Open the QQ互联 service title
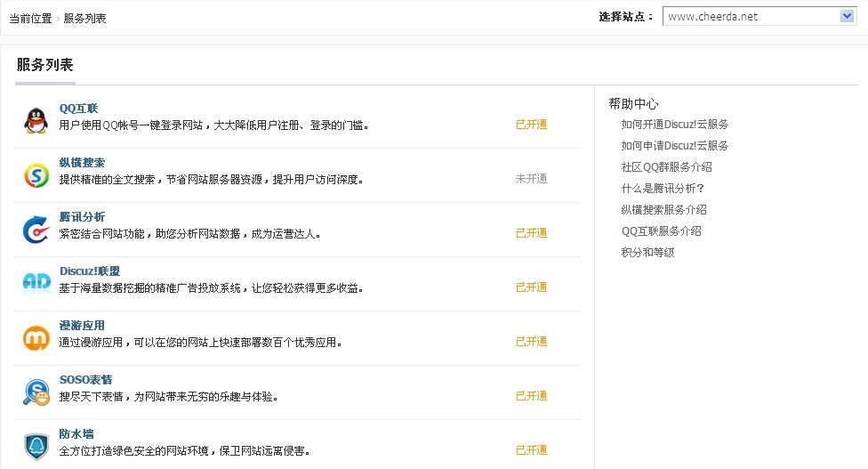Screen dimensions: 868x469 (78, 109)
